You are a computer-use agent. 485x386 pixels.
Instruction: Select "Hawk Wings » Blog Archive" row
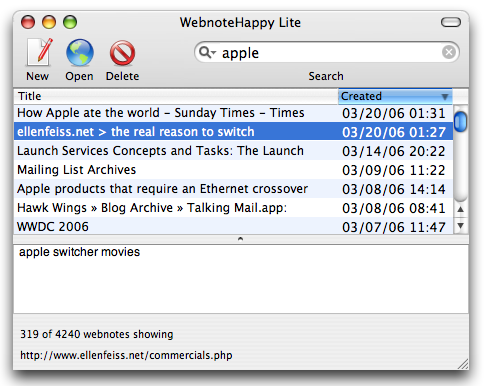pyautogui.click(x=233, y=208)
